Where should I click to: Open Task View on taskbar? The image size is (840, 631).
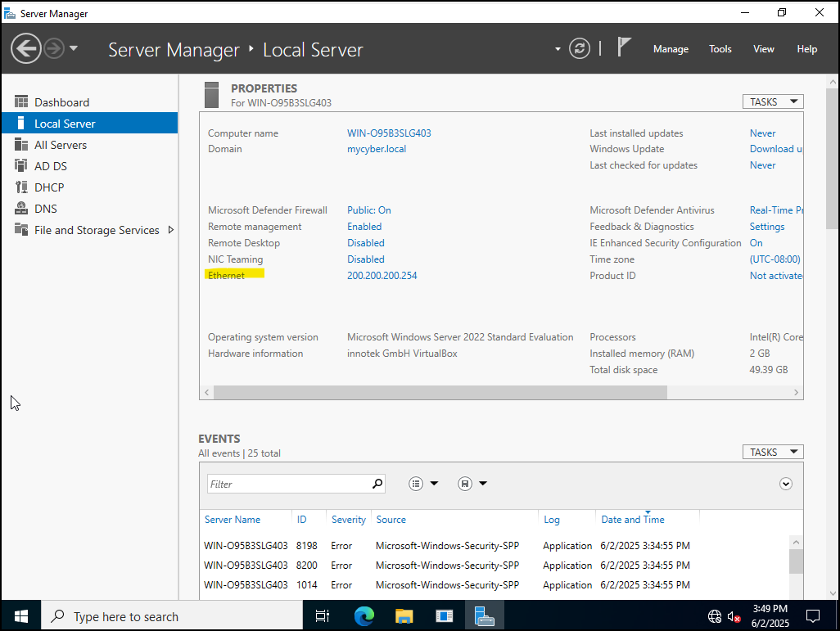323,616
